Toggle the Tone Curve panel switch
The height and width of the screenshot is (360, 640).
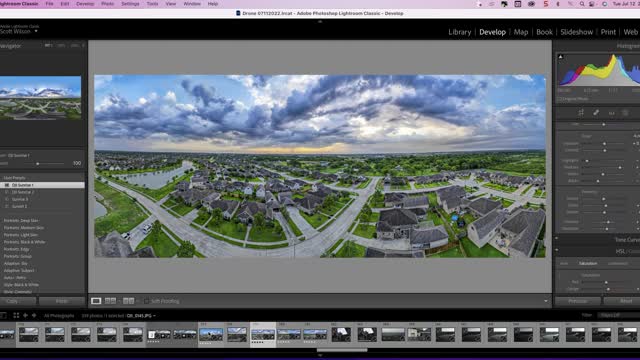tap(557, 239)
